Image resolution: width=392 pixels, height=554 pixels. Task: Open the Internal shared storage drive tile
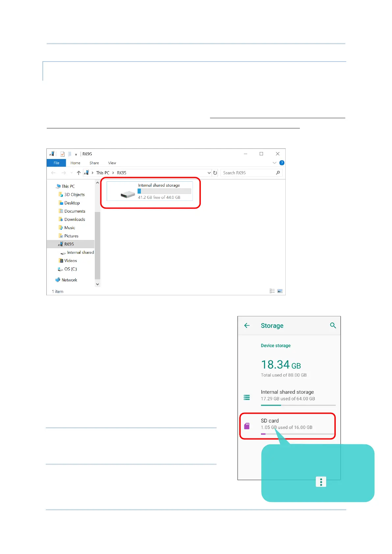150,191
